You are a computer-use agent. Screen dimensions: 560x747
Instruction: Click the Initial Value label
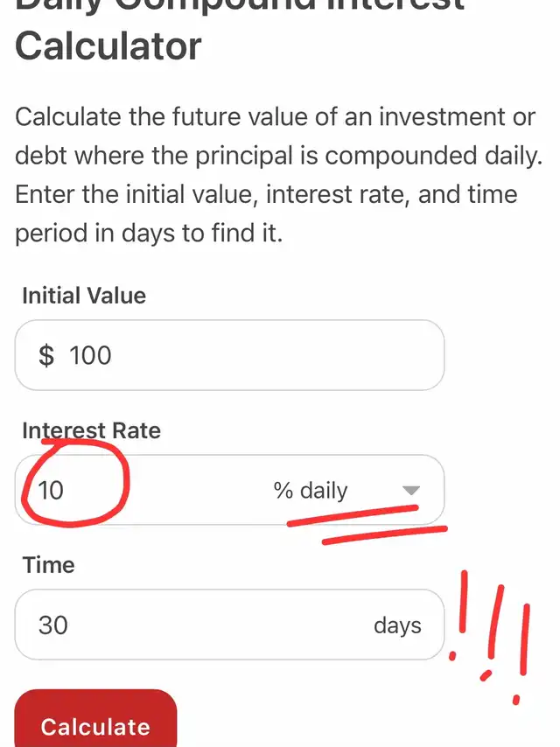point(84,296)
